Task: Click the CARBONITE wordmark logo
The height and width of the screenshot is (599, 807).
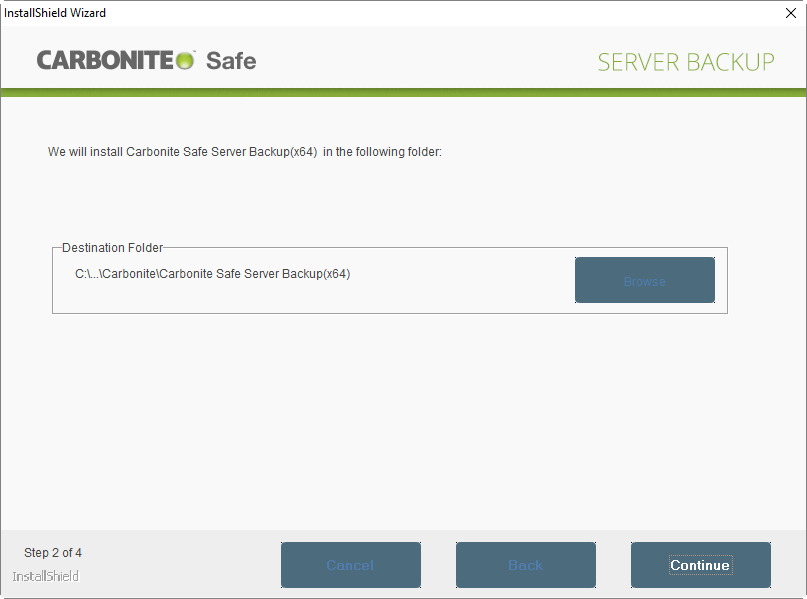Action: tap(105, 61)
